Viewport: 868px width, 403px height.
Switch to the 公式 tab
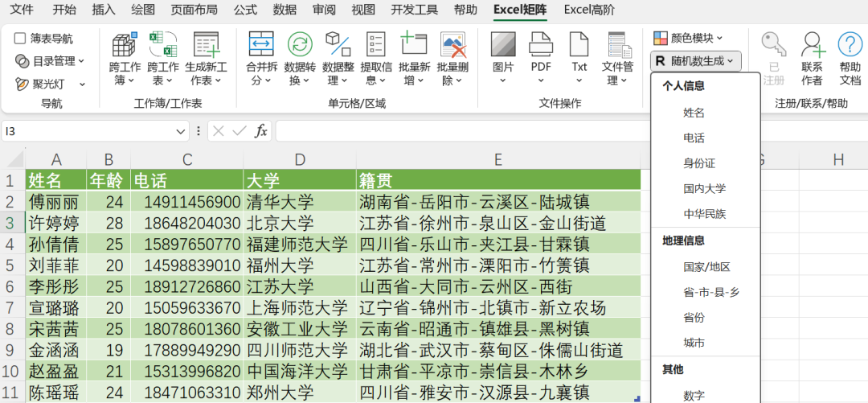[245, 10]
